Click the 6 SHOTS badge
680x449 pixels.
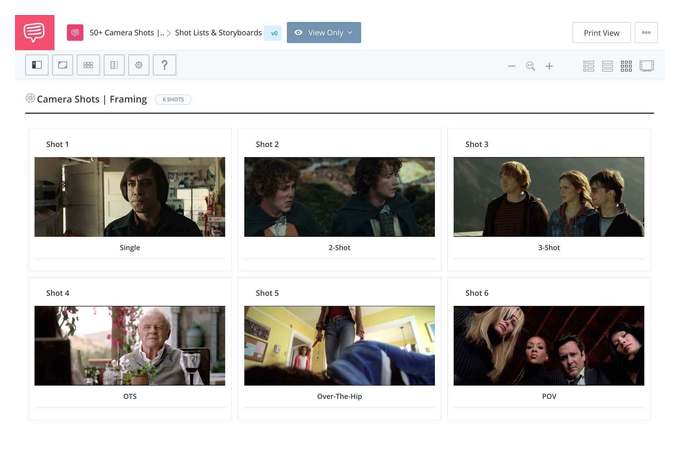[173, 99]
